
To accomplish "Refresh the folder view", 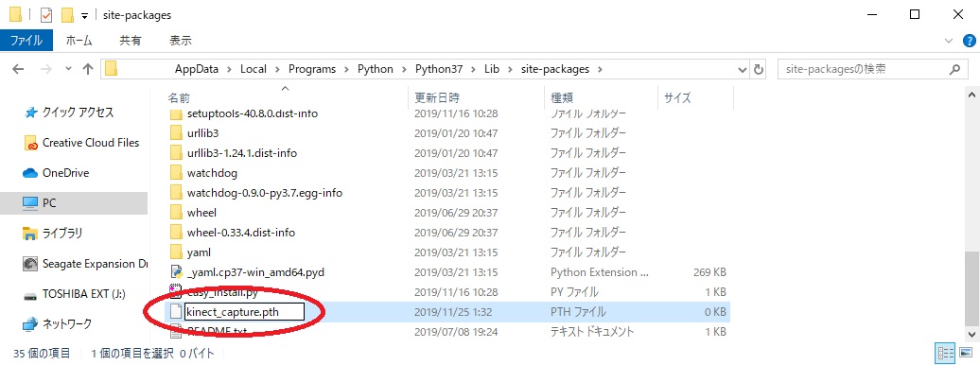I will click(x=759, y=69).
